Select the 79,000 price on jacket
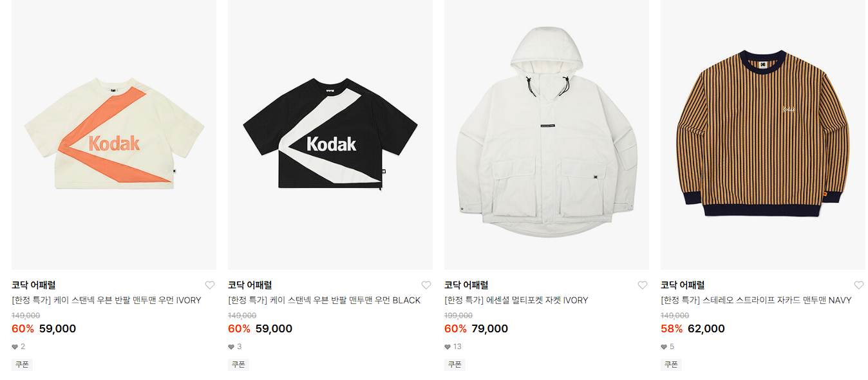 click(490, 329)
